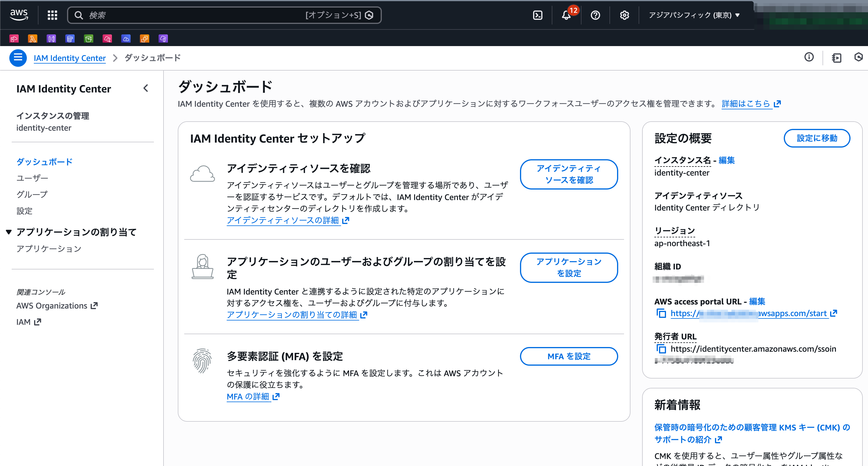This screenshot has height=466, width=868.
Task: Copy the AWS access portal URL
Action: click(x=661, y=313)
